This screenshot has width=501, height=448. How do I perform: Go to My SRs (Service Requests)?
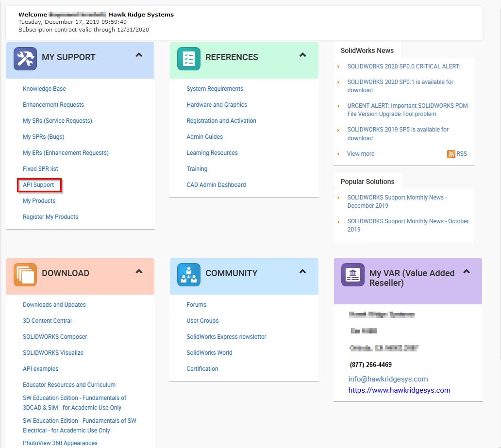point(57,121)
